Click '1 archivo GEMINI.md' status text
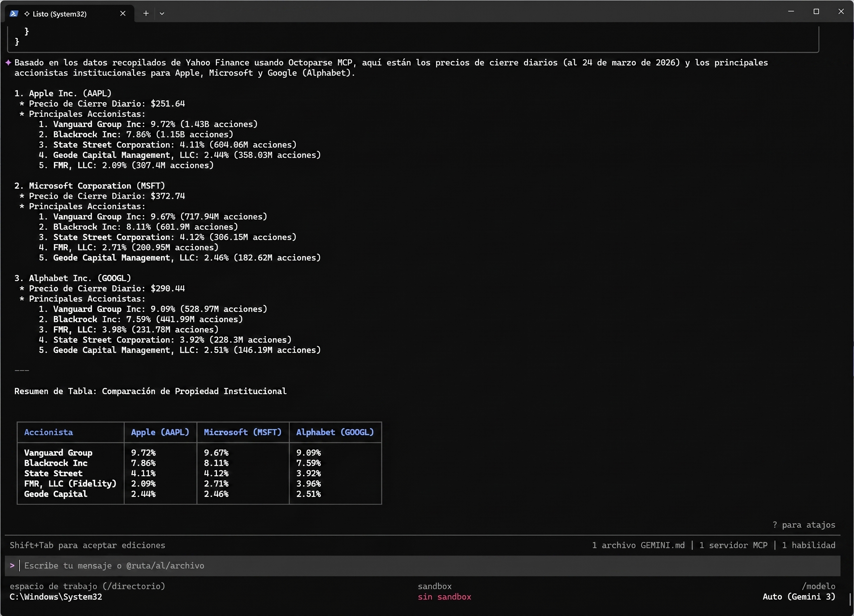This screenshot has height=616, width=854. [638, 545]
